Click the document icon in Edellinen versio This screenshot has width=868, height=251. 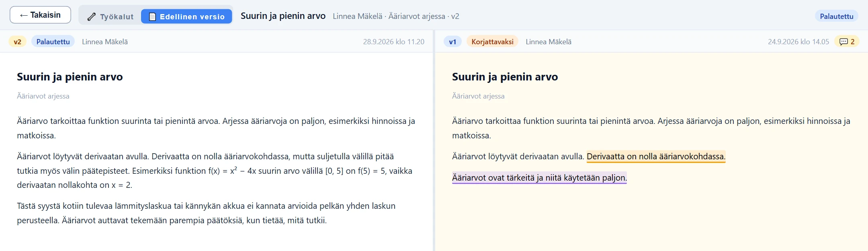(x=152, y=16)
